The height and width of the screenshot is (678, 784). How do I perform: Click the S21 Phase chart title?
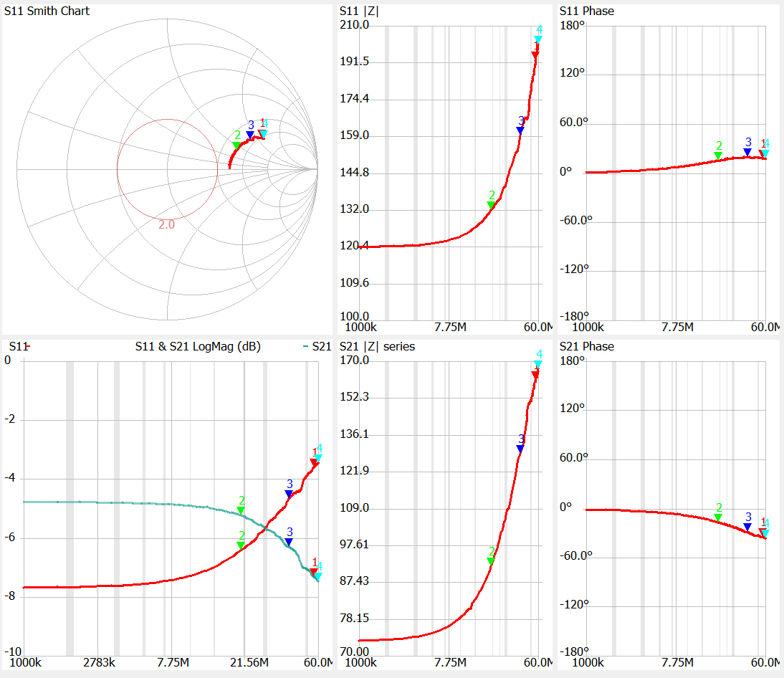coord(585,347)
